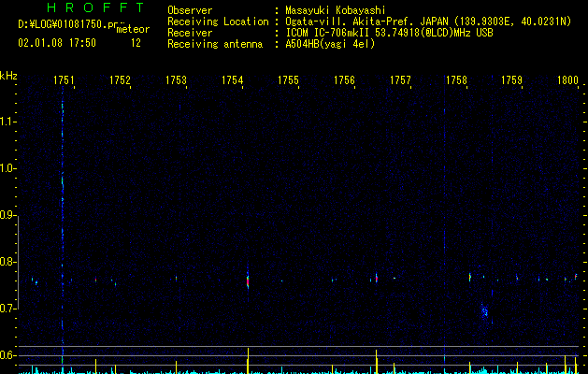Click the 1.1 kHz axis label
Screen dimensions: 588x374
[7, 122]
